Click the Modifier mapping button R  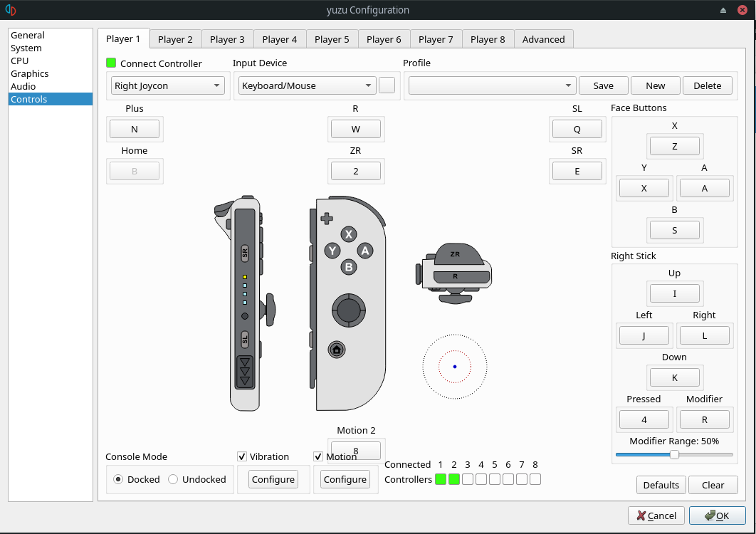coord(705,419)
